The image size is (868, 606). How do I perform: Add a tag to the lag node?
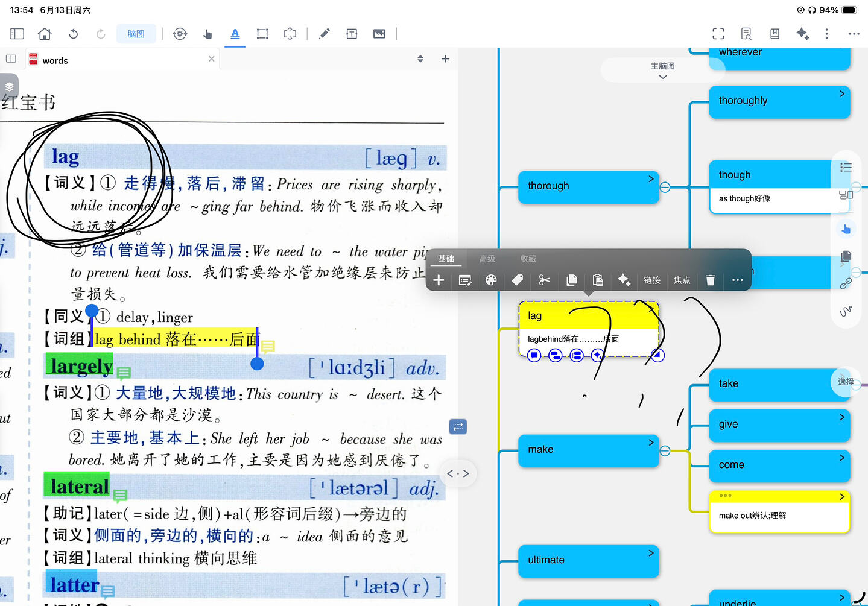tap(518, 280)
